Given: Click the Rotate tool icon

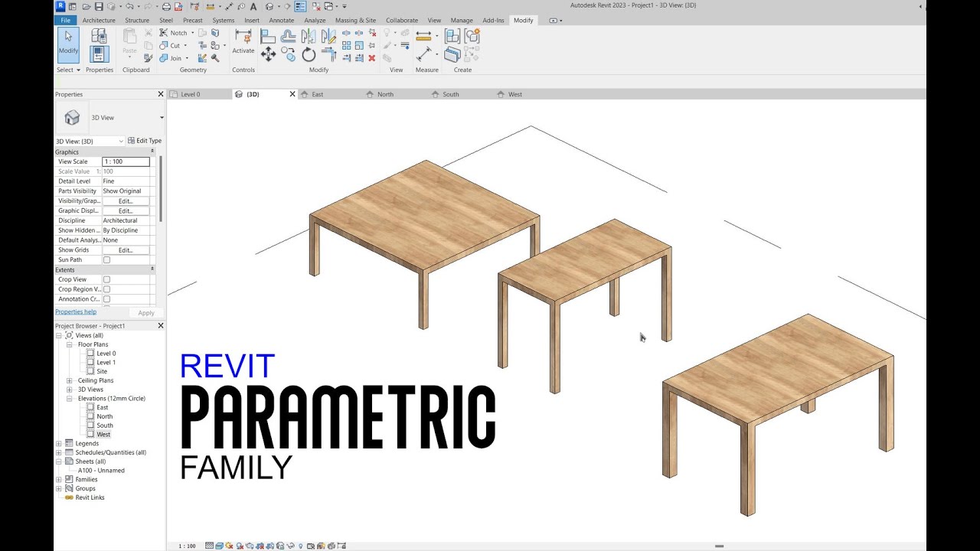Looking at the screenshot, I should point(309,54).
